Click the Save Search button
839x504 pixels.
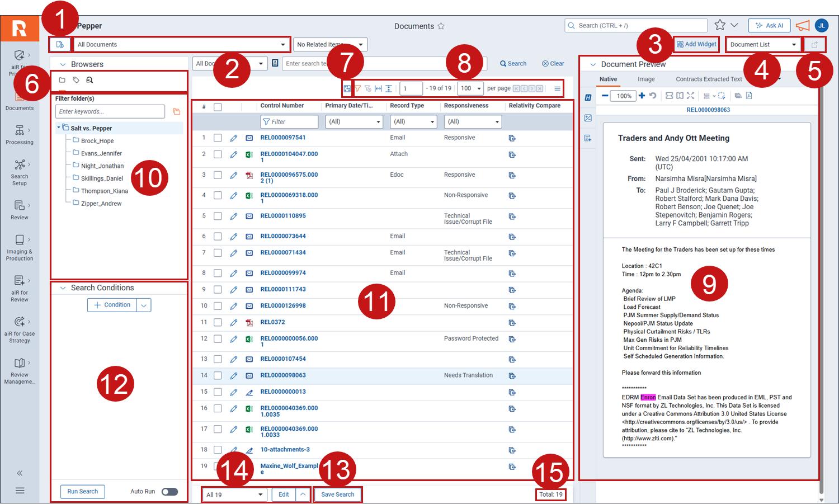[x=338, y=494]
